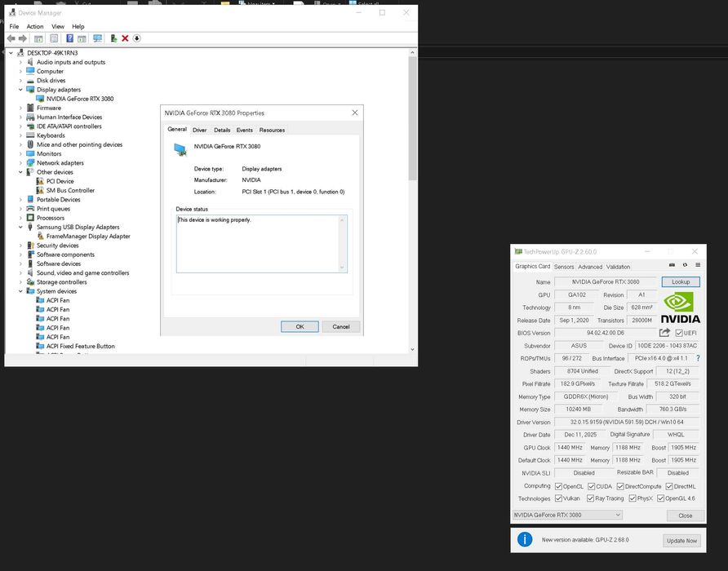Open the Validation tab in GPU-Z
Screen dimensions: 728x571
click(x=618, y=267)
